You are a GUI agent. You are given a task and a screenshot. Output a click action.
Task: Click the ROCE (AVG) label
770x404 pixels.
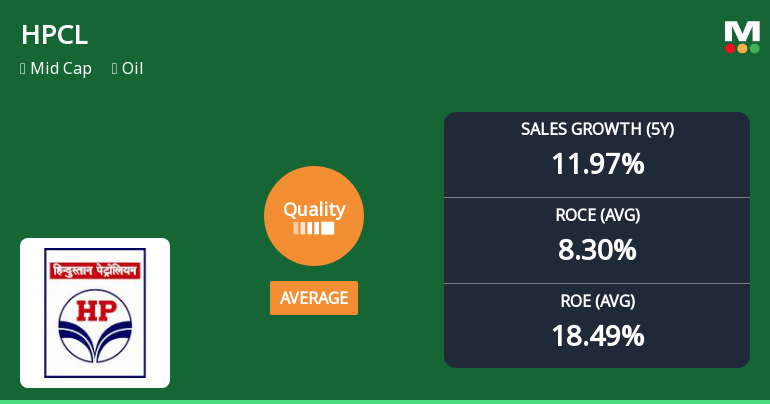coord(597,215)
